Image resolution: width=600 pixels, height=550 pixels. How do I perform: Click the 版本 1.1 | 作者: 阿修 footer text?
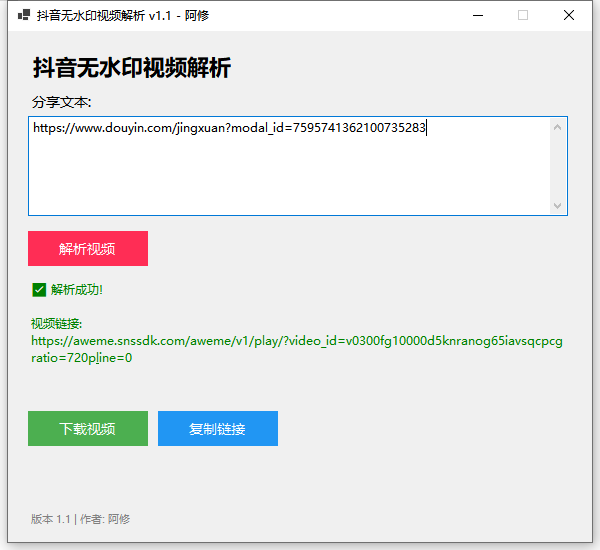click(x=80, y=519)
